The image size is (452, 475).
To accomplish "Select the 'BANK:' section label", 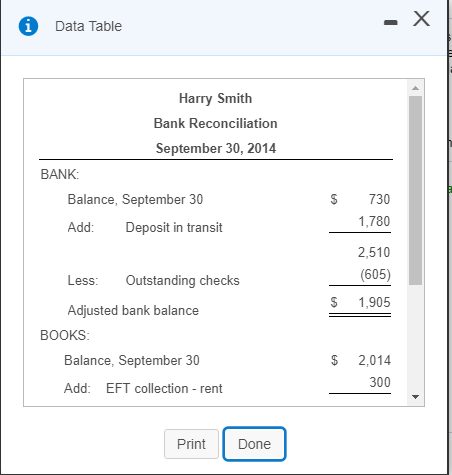I will click(60, 174).
